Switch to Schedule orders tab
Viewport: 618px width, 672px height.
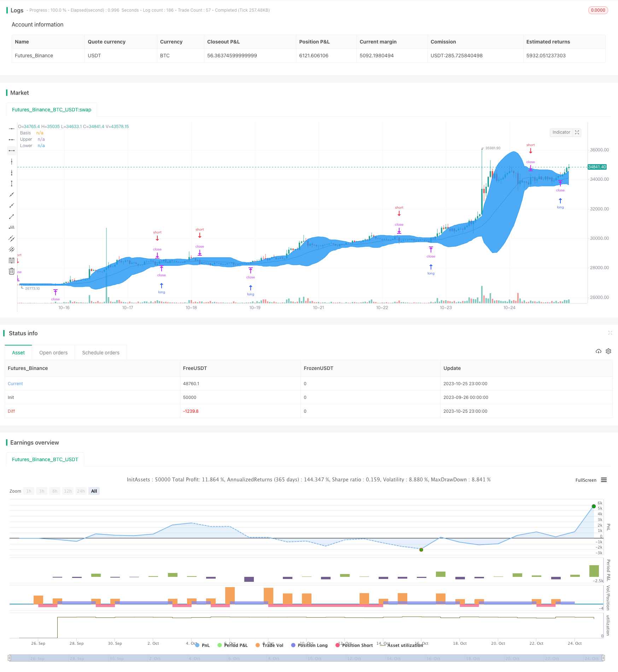pyautogui.click(x=101, y=353)
